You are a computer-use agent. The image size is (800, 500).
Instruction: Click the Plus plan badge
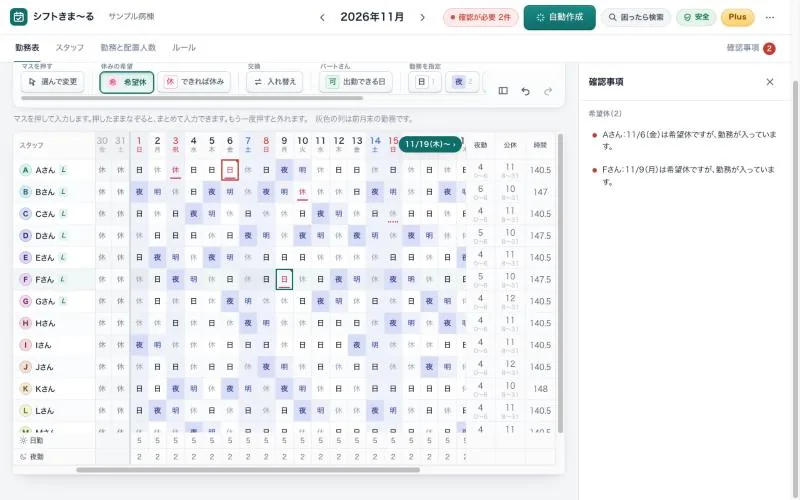[737, 17]
